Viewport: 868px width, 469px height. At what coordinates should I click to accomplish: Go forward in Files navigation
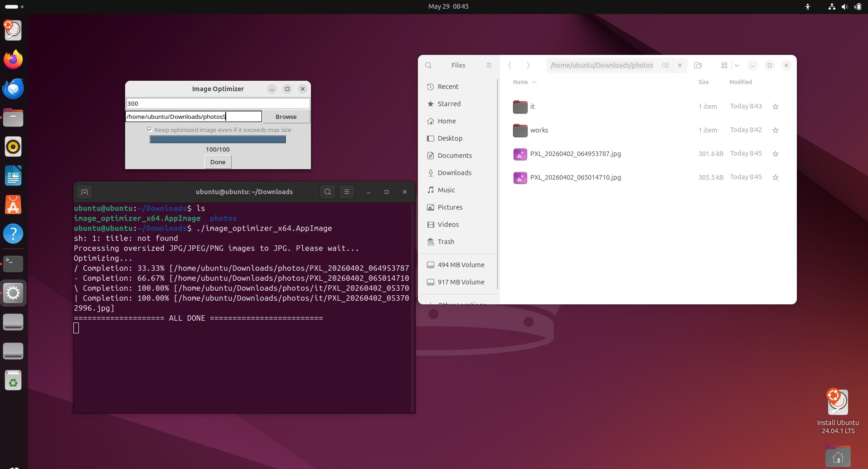pyautogui.click(x=528, y=65)
